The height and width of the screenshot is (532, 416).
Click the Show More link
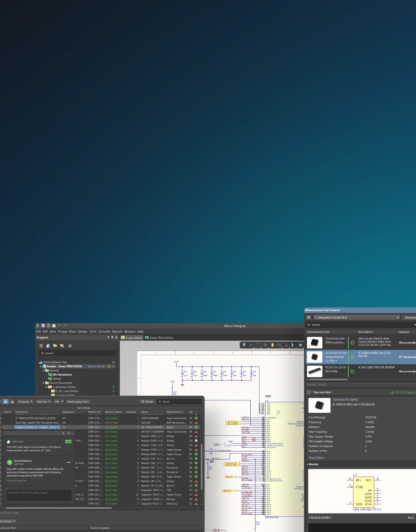(317, 458)
